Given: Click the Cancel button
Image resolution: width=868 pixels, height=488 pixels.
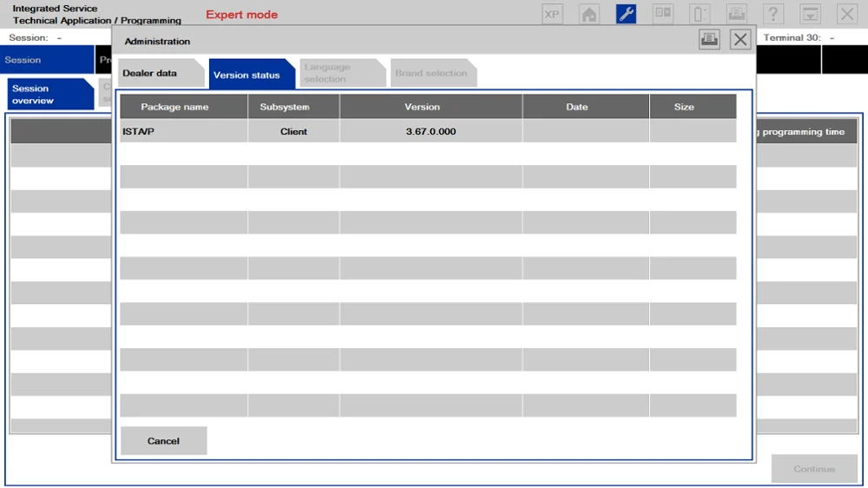Looking at the screenshot, I should click(x=163, y=441).
